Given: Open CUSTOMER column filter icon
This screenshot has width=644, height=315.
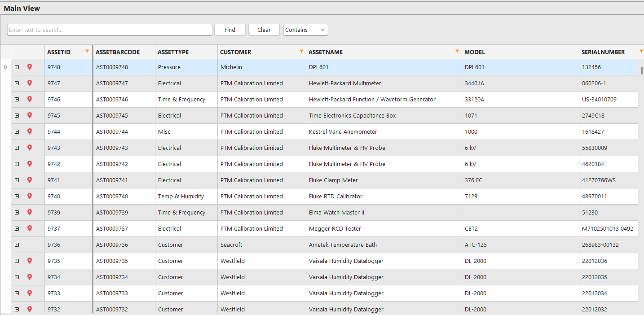Looking at the screenshot, I should coord(301,52).
